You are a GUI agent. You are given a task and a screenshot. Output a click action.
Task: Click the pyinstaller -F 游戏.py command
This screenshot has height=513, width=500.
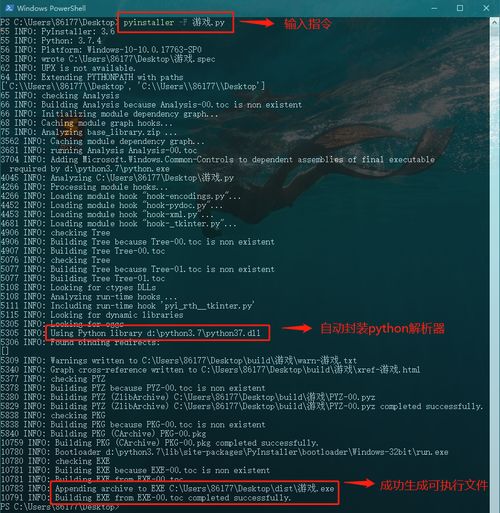174,23
